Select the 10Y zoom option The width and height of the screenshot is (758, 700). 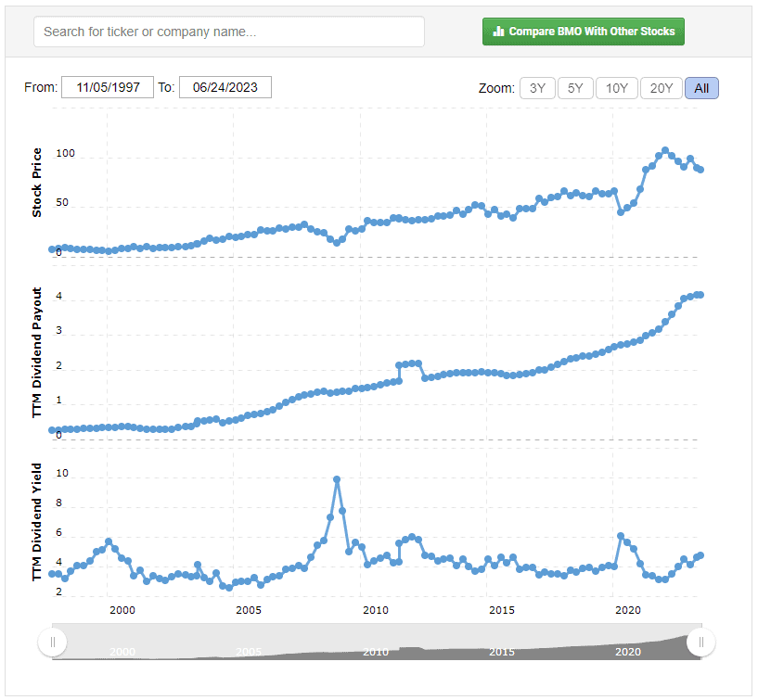(616, 88)
